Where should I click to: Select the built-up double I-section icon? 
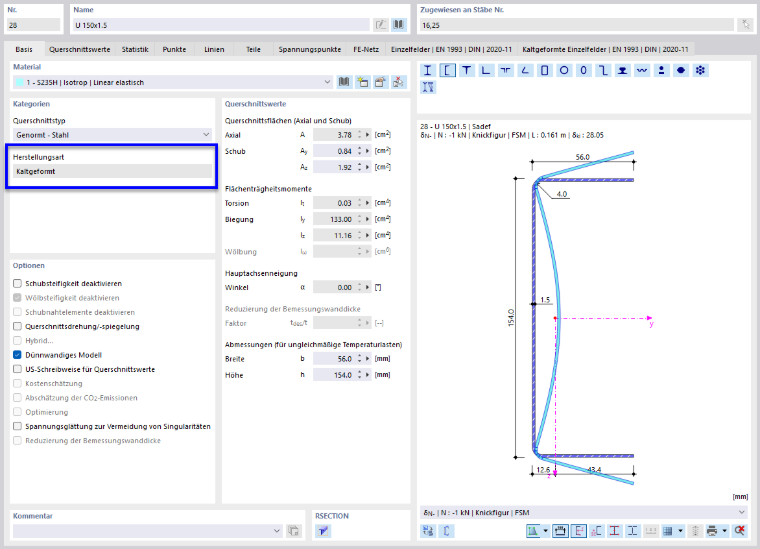[x=428, y=87]
